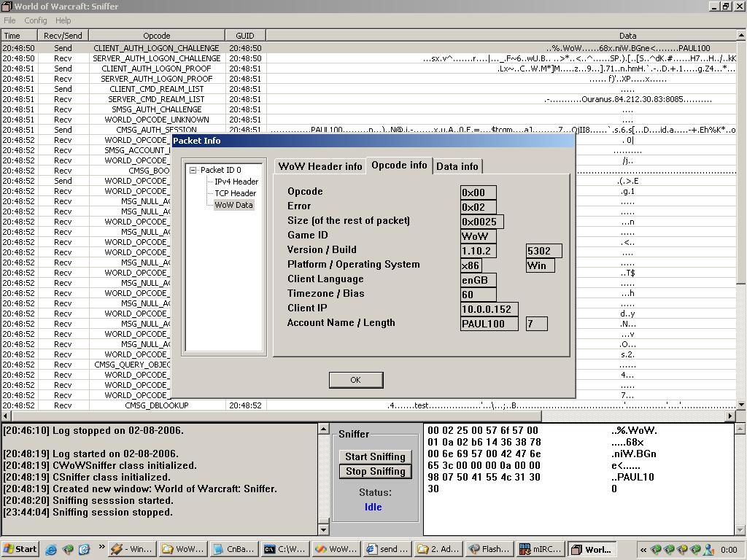Select the SERVER_CMD_REALM_LIST row

point(368,99)
